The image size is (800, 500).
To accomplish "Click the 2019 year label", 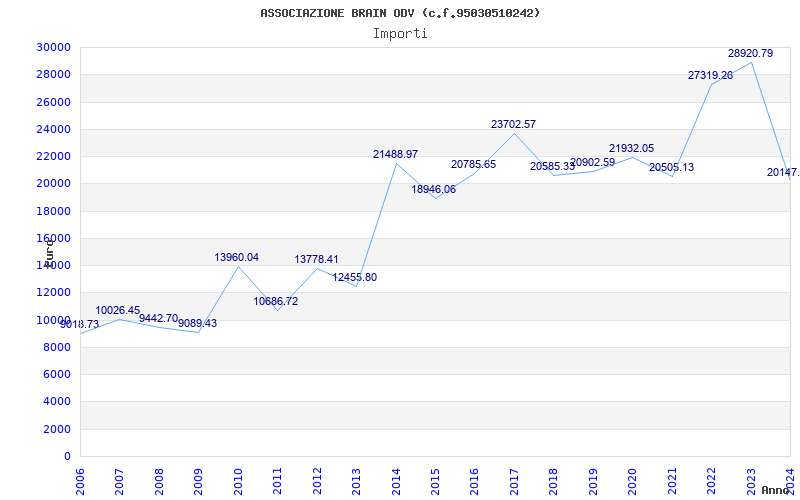I will 593,480.
